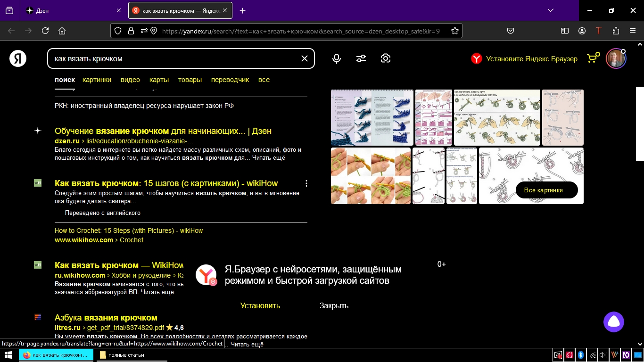Open the Firefox account menu

click(582, 31)
